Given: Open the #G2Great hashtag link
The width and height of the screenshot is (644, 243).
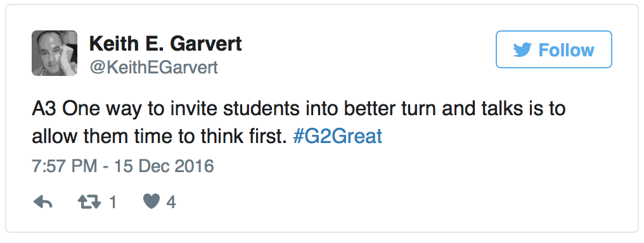Looking at the screenshot, I should click(337, 137).
